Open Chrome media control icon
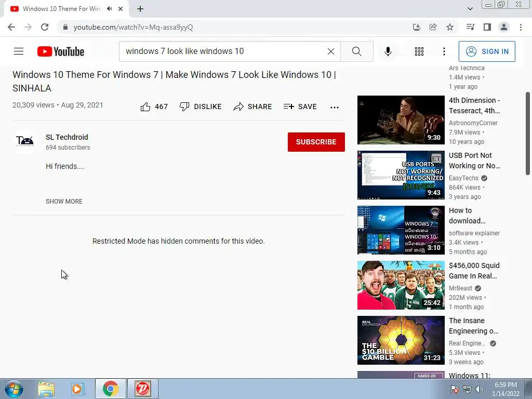 pos(470,27)
